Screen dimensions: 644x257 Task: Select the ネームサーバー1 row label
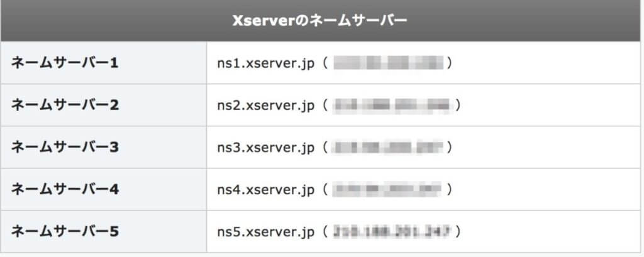click(x=65, y=63)
